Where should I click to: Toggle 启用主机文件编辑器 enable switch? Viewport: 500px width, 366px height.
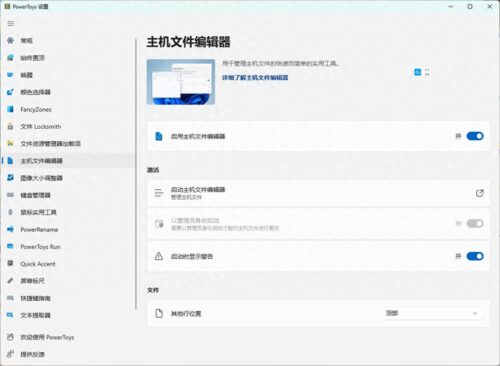tap(475, 136)
